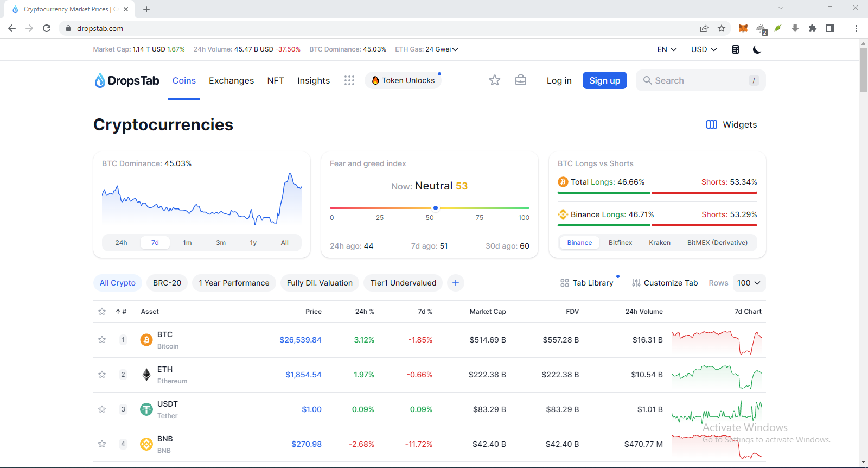Open the portfolio briefcase icon

click(x=521, y=80)
